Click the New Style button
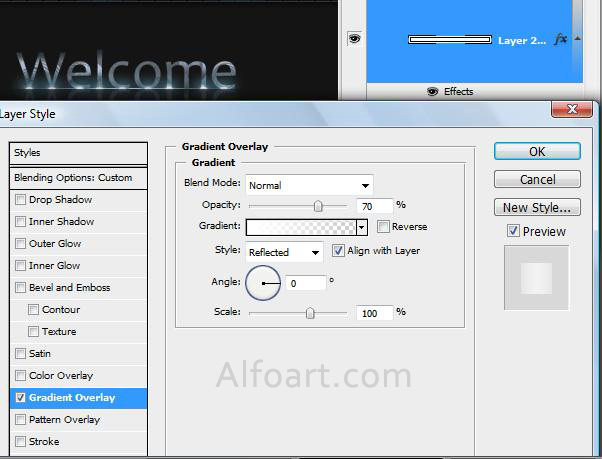Screen dimensions: 602x459 coord(537,208)
